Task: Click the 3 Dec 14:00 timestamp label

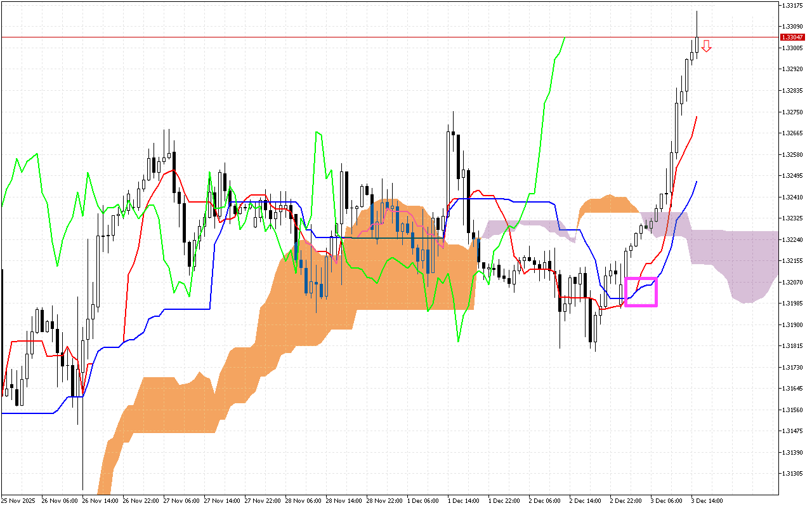Action: pos(706,500)
